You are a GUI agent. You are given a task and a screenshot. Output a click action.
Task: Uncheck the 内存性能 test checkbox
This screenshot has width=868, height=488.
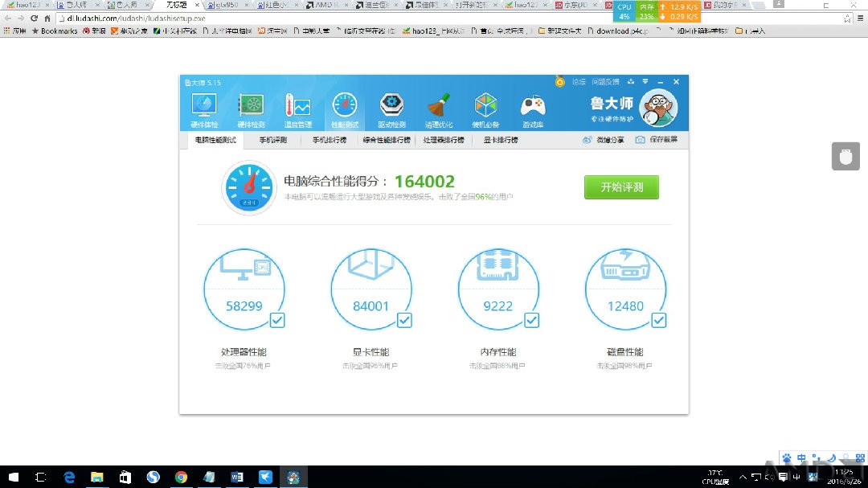click(x=532, y=320)
